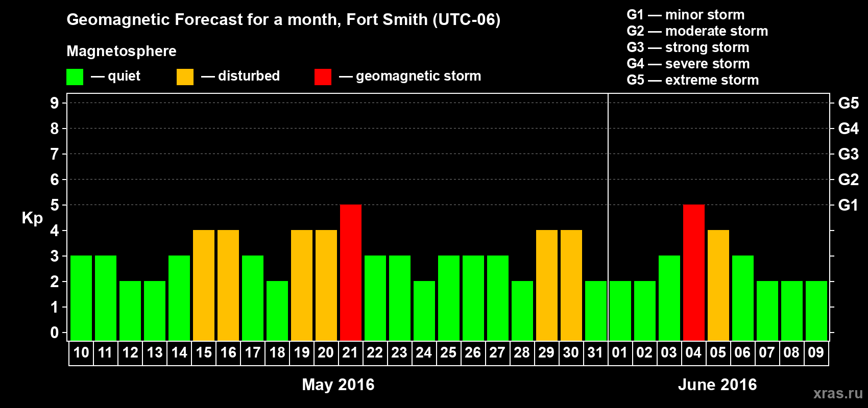
Task: Click the G4 label on right axis
Action: [848, 129]
